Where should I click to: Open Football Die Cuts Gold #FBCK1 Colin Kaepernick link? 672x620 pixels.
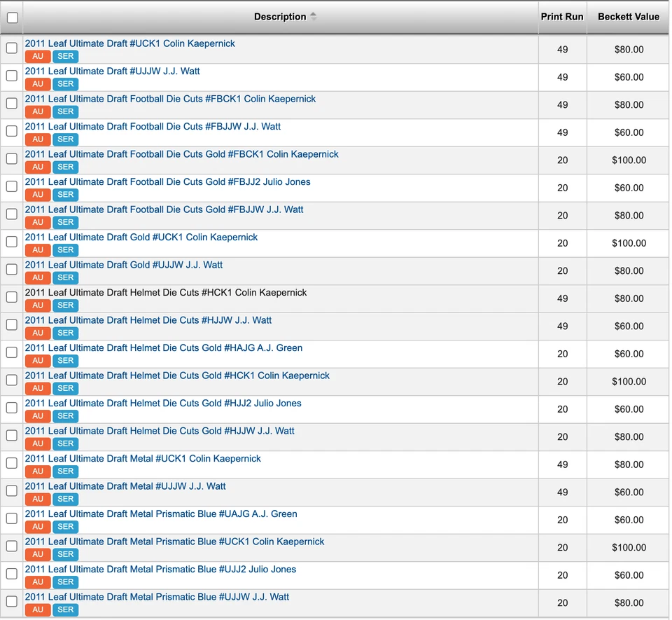(x=182, y=154)
